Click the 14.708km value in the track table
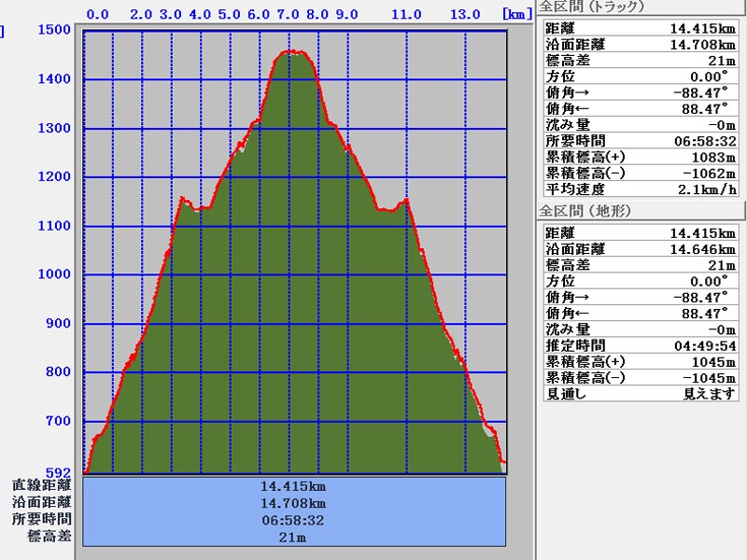 click(x=702, y=44)
